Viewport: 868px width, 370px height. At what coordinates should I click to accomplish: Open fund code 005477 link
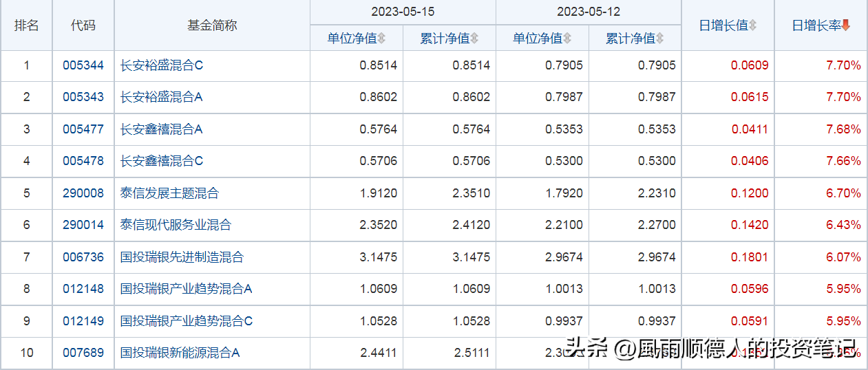coord(83,129)
